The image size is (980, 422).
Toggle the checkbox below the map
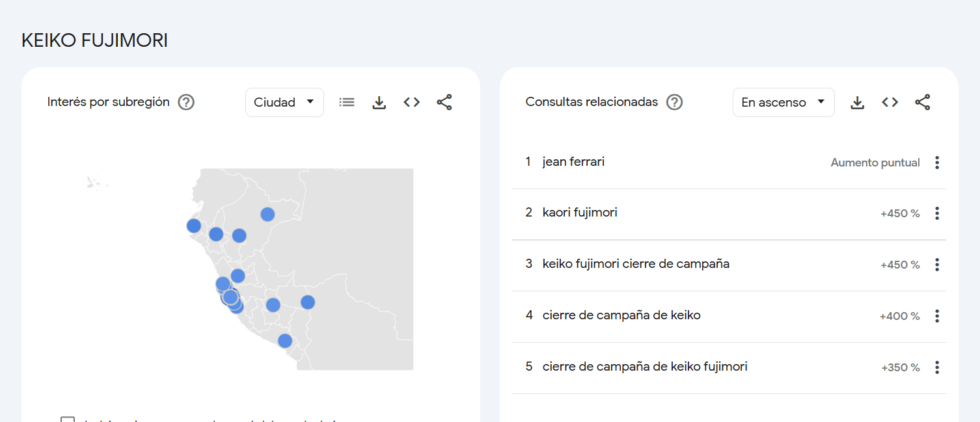[x=68, y=419]
